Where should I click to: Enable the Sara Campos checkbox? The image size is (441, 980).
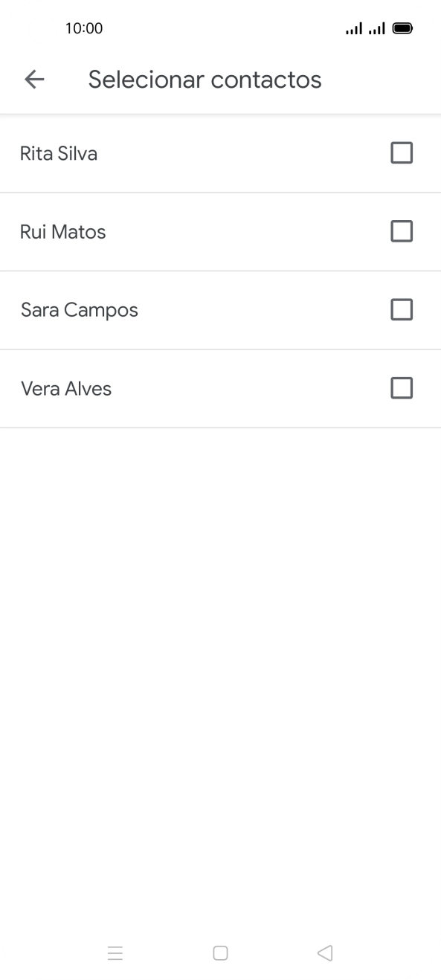[402, 309]
